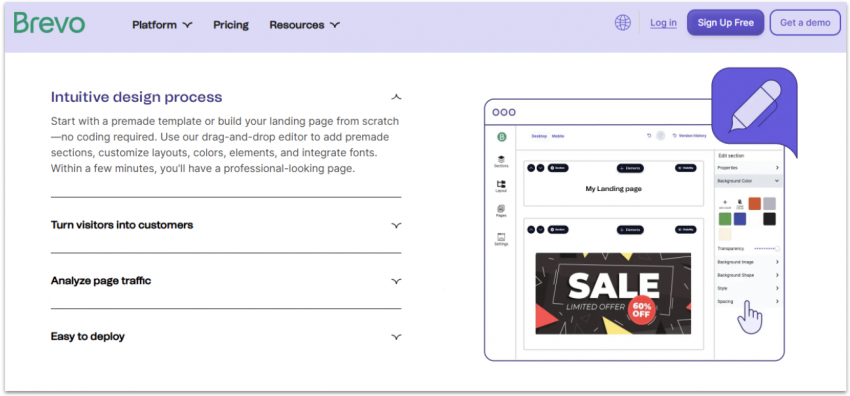Switch to the Desktop view tab

tap(539, 136)
